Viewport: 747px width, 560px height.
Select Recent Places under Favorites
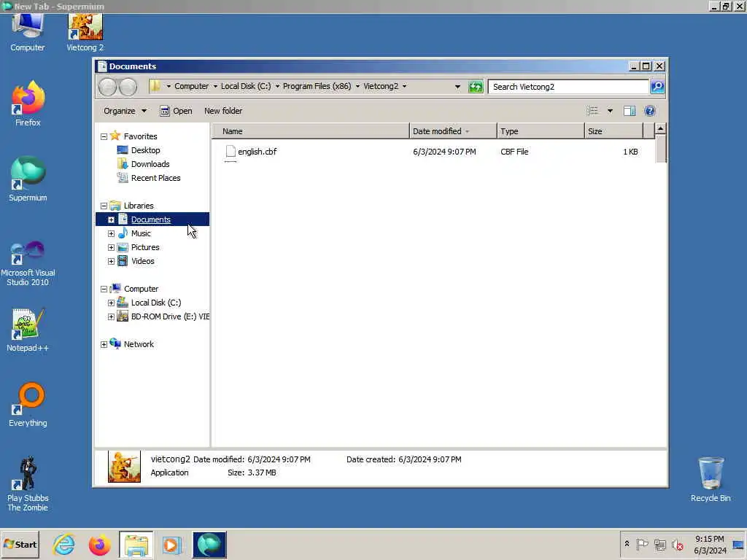(156, 178)
